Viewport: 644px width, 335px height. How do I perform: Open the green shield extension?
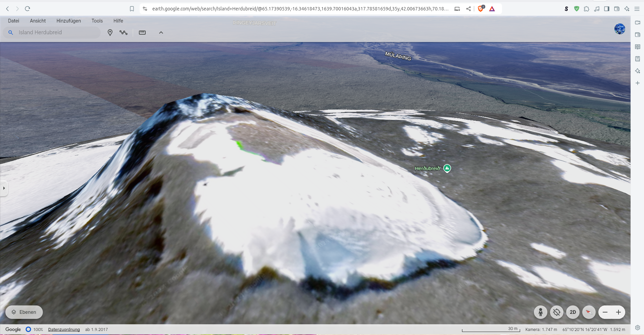point(577,9)
